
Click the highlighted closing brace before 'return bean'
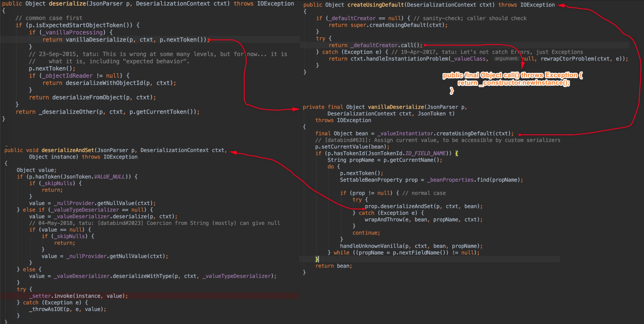pos(317,259)
